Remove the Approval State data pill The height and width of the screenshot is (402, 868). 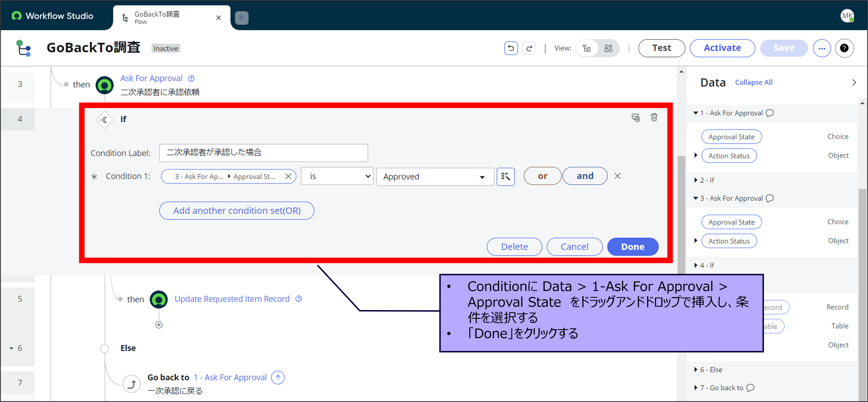[289, 176]
